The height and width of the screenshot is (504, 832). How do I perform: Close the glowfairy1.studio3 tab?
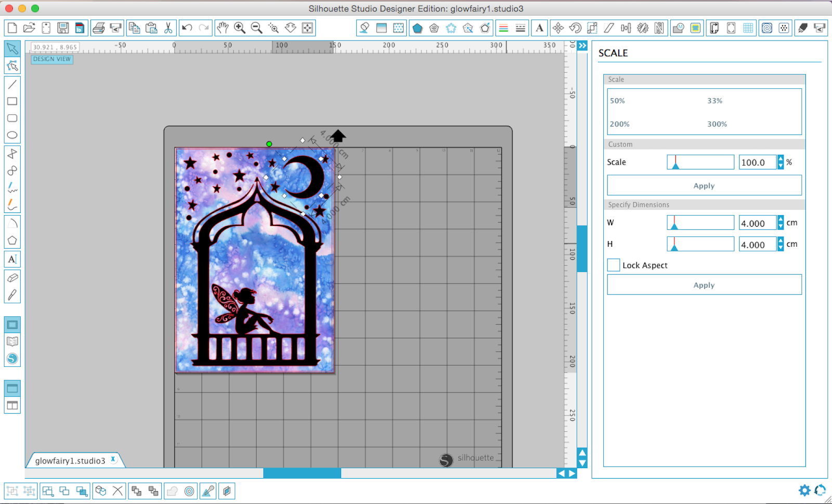pos(113,459)
